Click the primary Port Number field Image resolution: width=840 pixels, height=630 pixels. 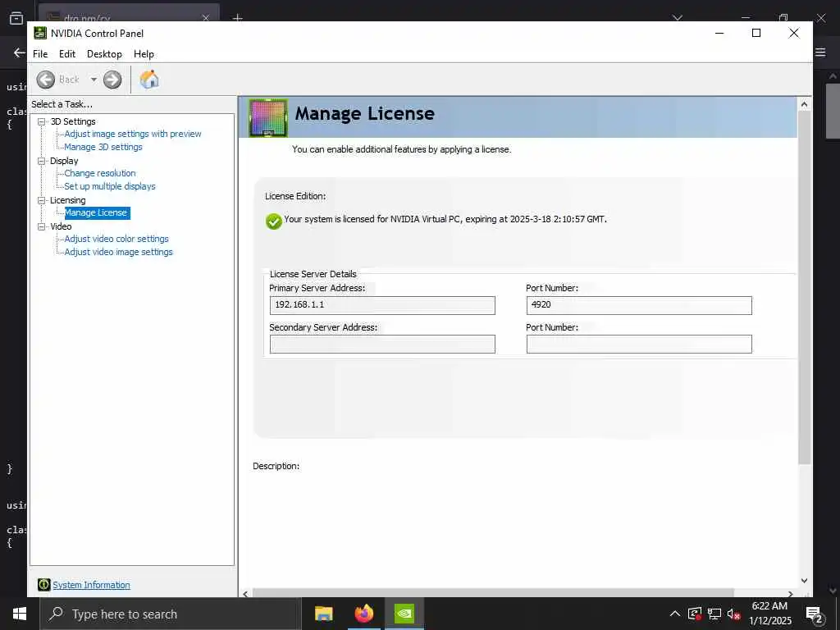(x=639, y=305)
